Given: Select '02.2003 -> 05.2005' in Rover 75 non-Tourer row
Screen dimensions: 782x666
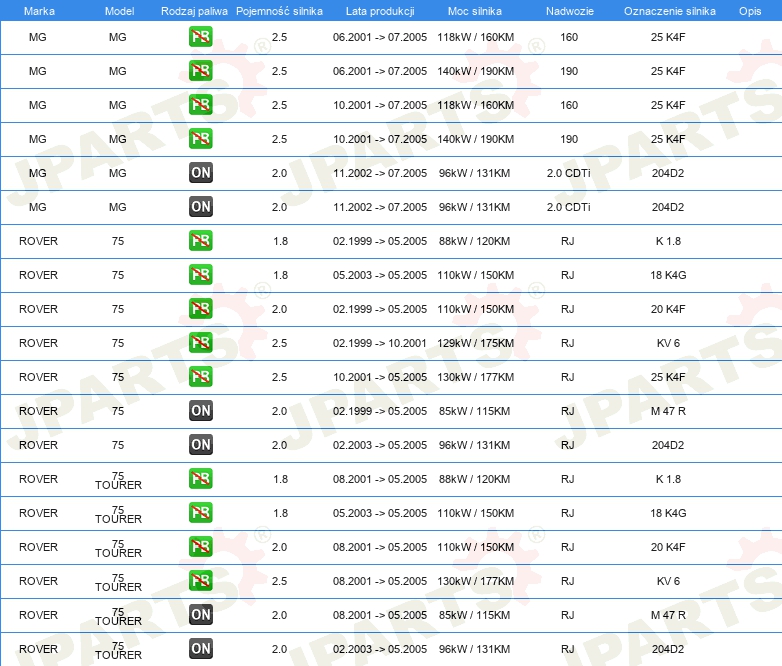Looking at the screenshot, I should 380,445.
